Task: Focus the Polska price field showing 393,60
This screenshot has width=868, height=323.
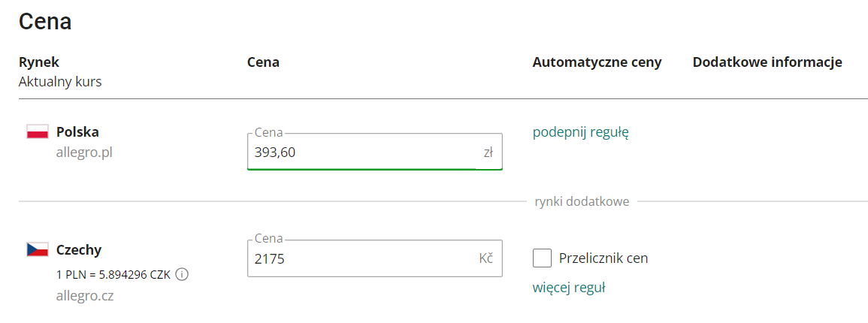Action: (x=361, y=152)
